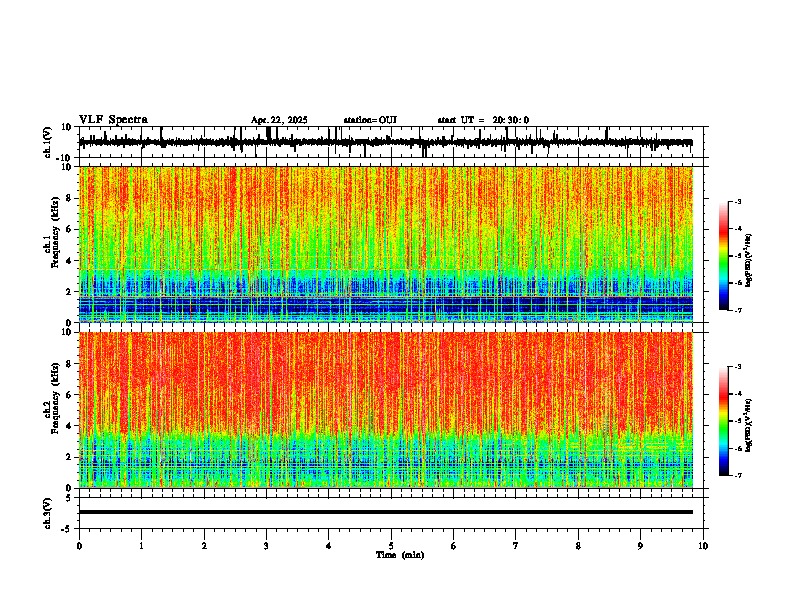Click the ch.1(V) waveform trace panel
The width and height of the screenshot is (792, 612).
(393, 142)
